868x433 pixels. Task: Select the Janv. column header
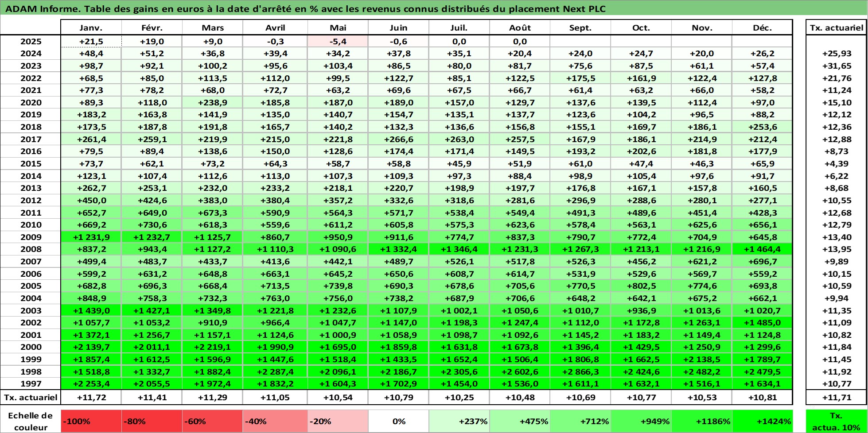pos(91,27)
